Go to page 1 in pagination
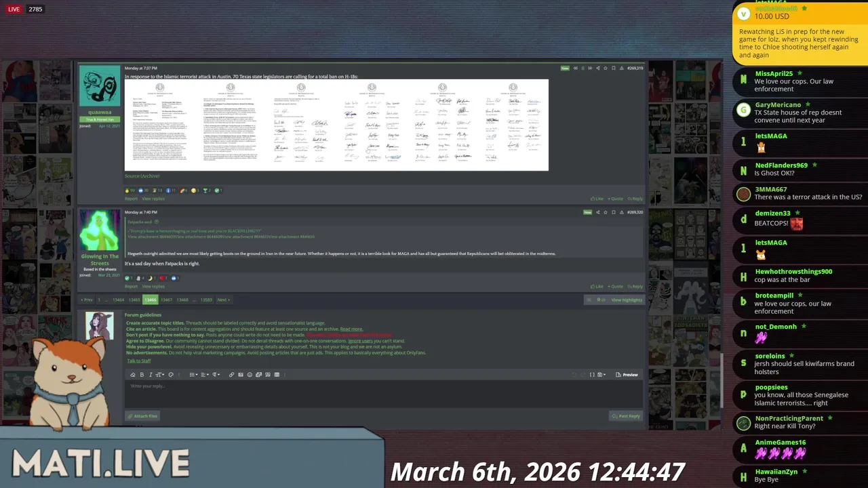The width and height of the screenshot is (868, 488). [x=99, y=300]
